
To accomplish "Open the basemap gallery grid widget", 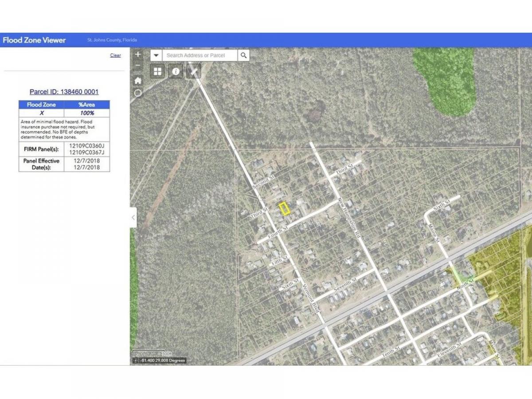I will coord(157,71).
